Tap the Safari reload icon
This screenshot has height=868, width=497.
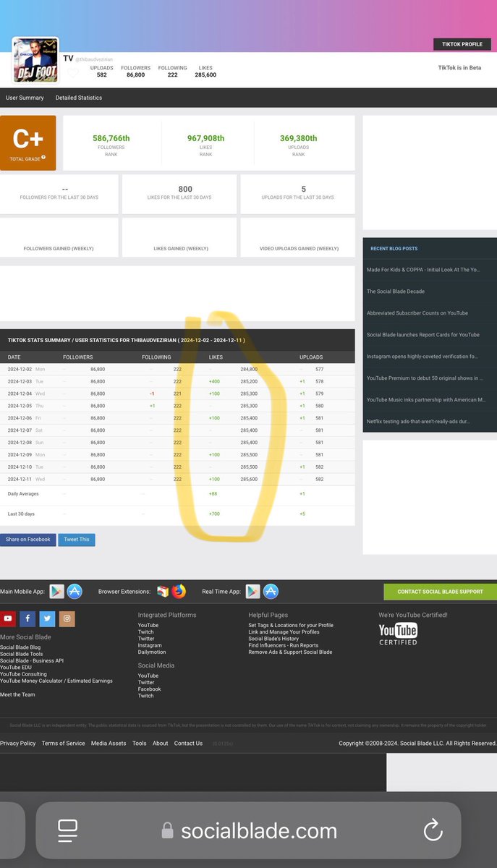pos(433,830)
